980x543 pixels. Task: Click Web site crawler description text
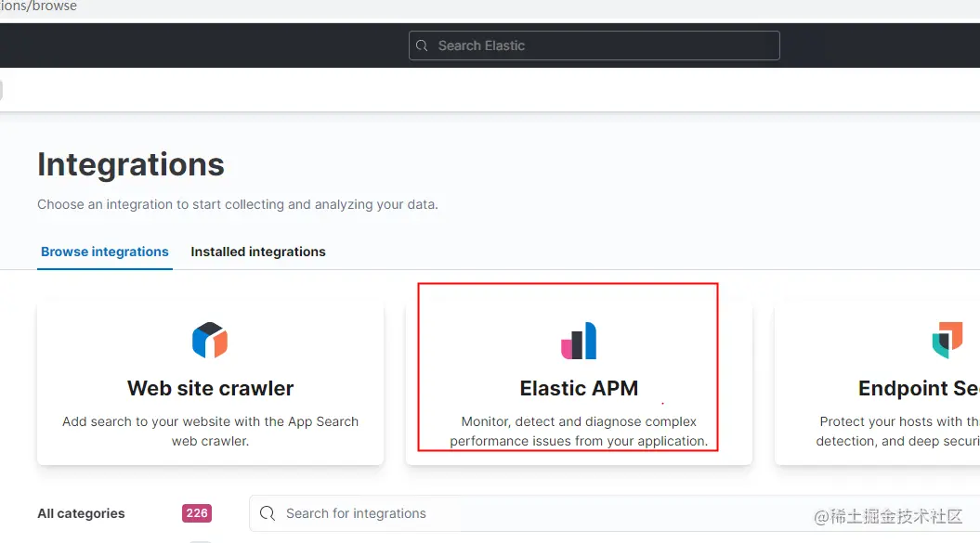(210, 431)
